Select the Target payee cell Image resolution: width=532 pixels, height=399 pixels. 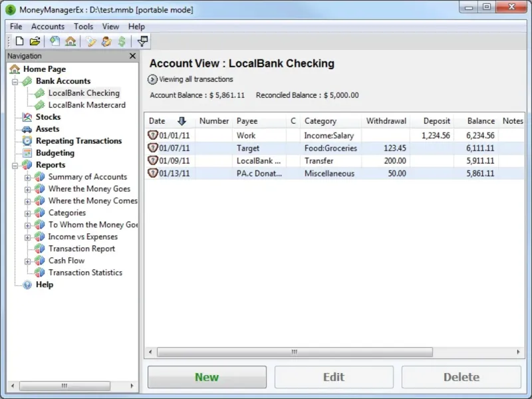pos(259,148)
